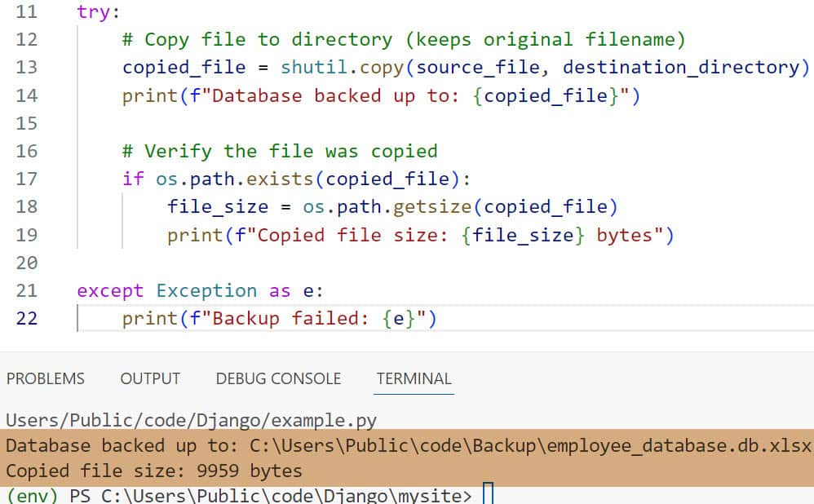This screenshot has height=504, width=814.
Task: Show the DEBUG CONSOLE tab
Action: tap(278, 378)
